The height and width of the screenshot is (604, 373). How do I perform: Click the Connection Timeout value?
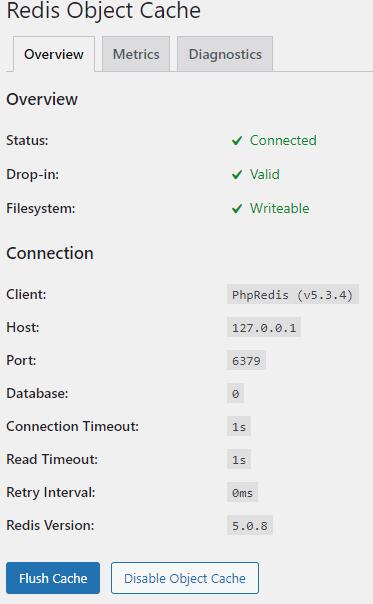239,427
